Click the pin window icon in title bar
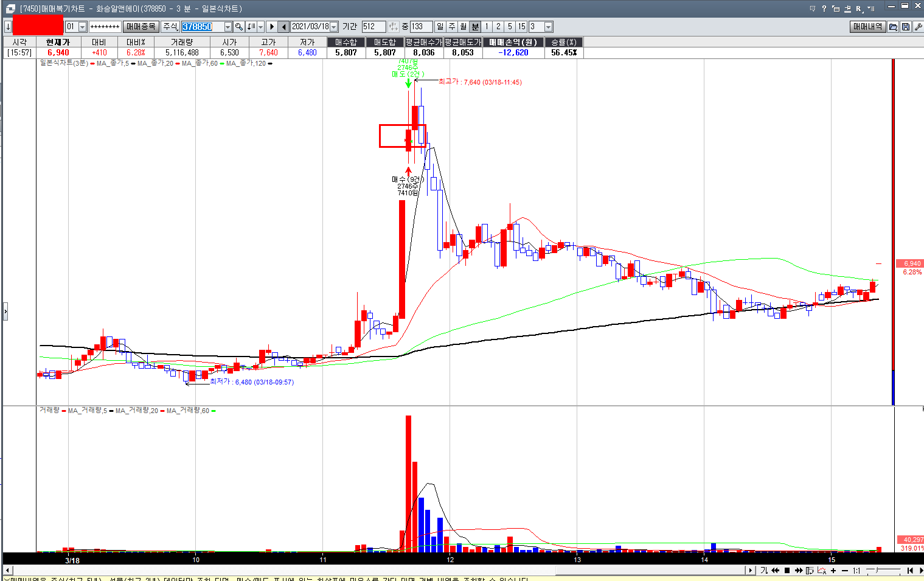The image size is (924, 581). 847,9
